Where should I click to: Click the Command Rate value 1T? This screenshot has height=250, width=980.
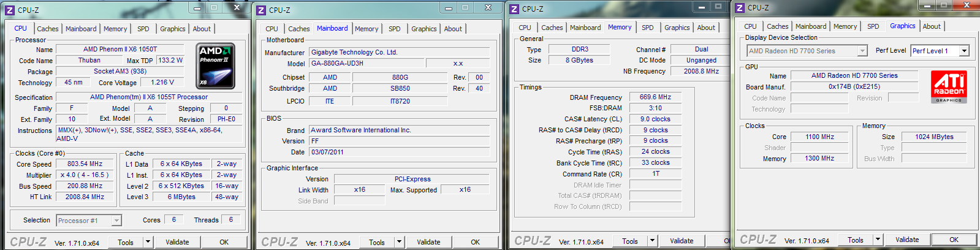pyautogui.click(x=655, y=173)
